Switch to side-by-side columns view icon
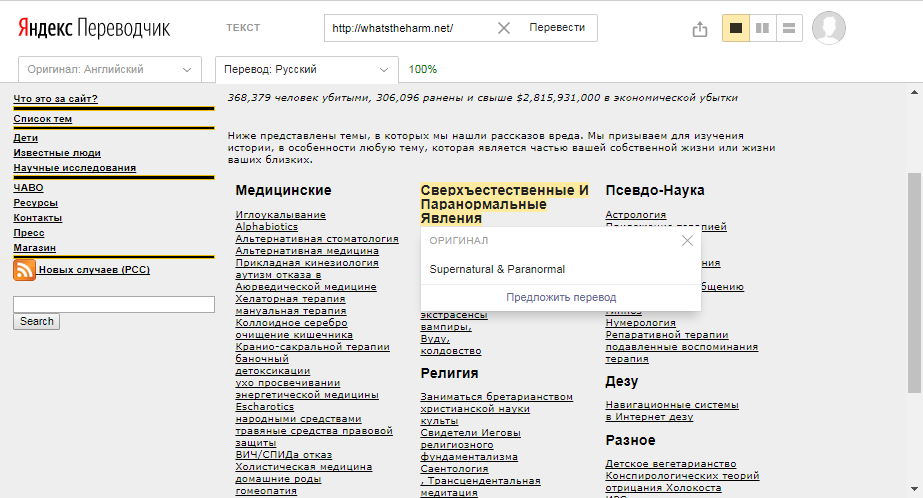Viewport: 923px width, 498px height. tap(762, 28)
